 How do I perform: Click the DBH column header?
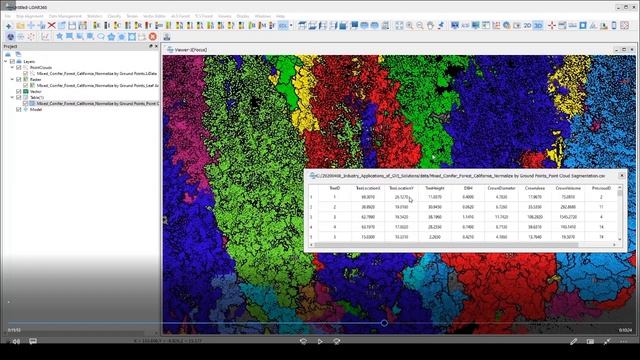pyautogui.click(x=468, y=188)
